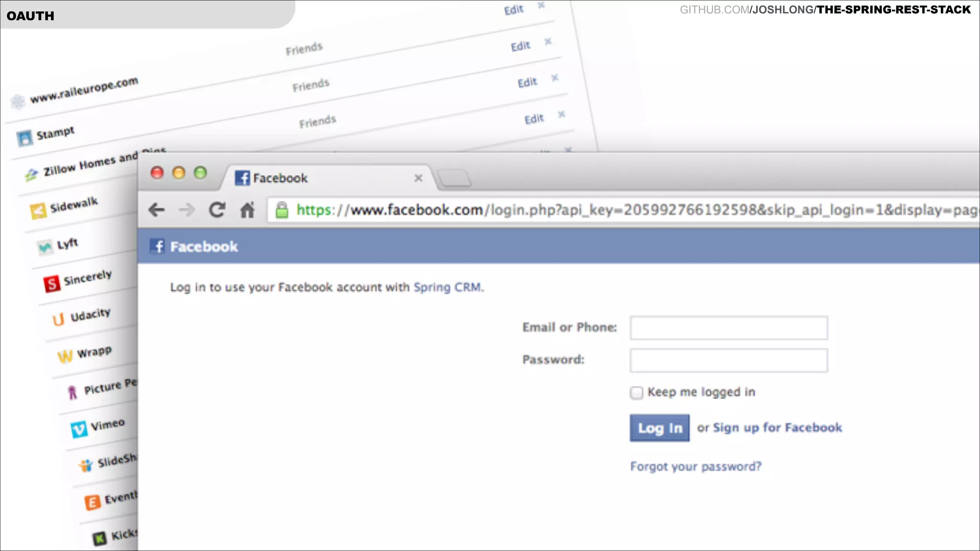The image size is (980, 551).
Task: Focus the Email or Phone field
Action: click(x=728, y=328)
